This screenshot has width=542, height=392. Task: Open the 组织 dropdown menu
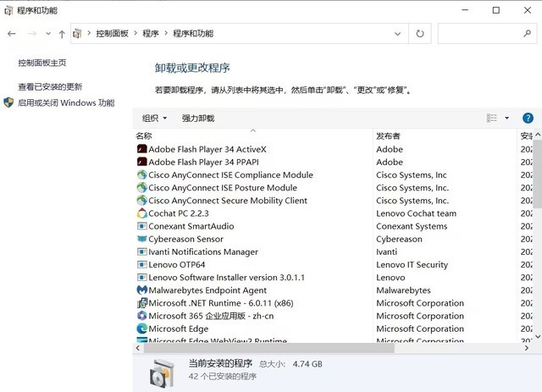coord(154,119)
